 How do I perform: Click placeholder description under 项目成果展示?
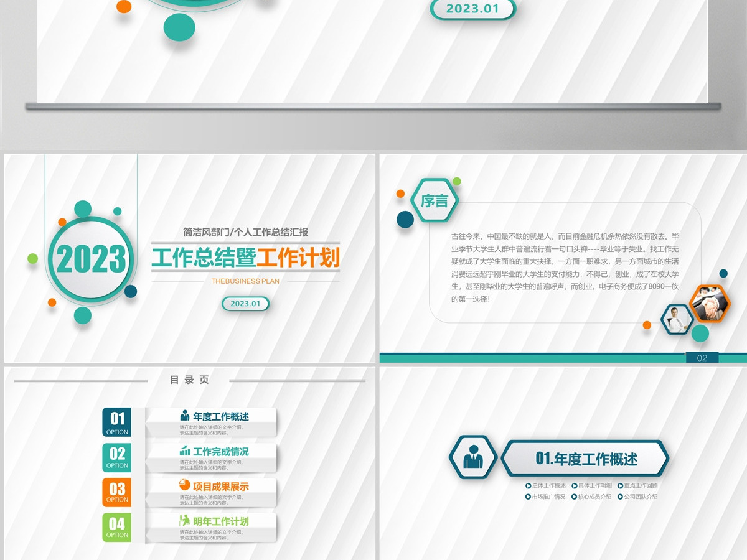211,500
